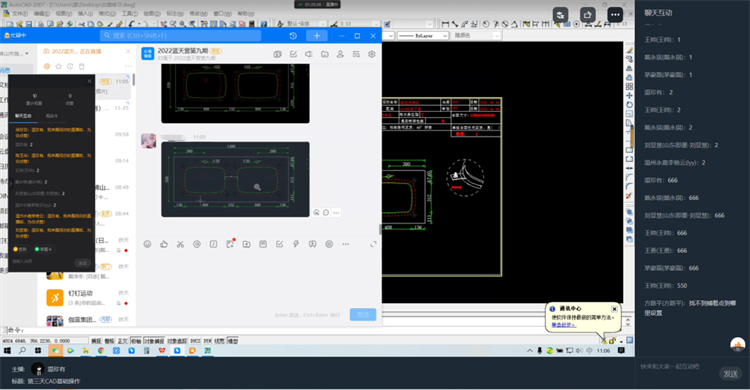The width and height of the screenshot is (750, 390).
Task: Click the add member person icon
Action: point(340,54)
